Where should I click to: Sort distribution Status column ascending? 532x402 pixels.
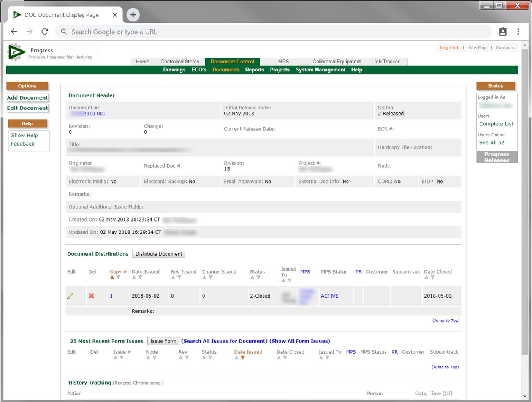pyautogui.click(x=253, y=277)
